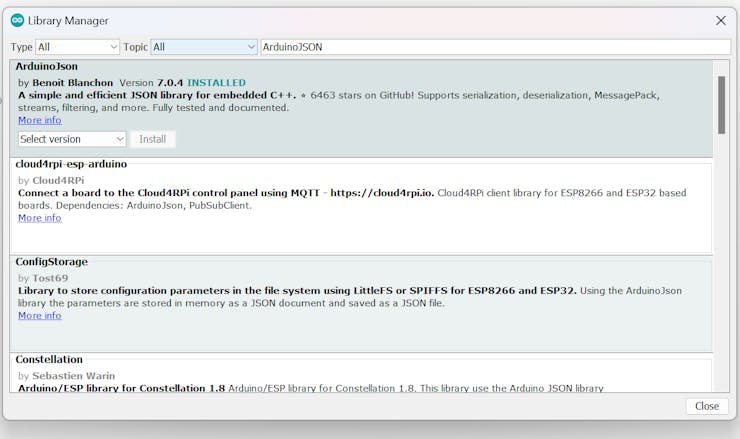Click author name Tost69
Image resolution: width=740 pixels, height=439 pixels.
[x=50, y=278]
